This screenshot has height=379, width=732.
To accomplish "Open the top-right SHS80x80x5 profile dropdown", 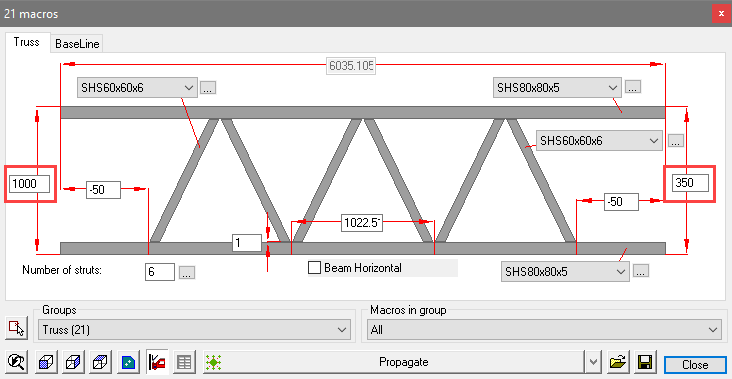I will click(557, 87).
